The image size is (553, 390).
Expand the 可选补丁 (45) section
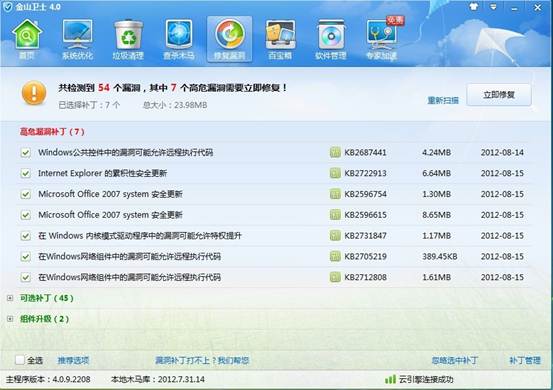pos(10,298)
